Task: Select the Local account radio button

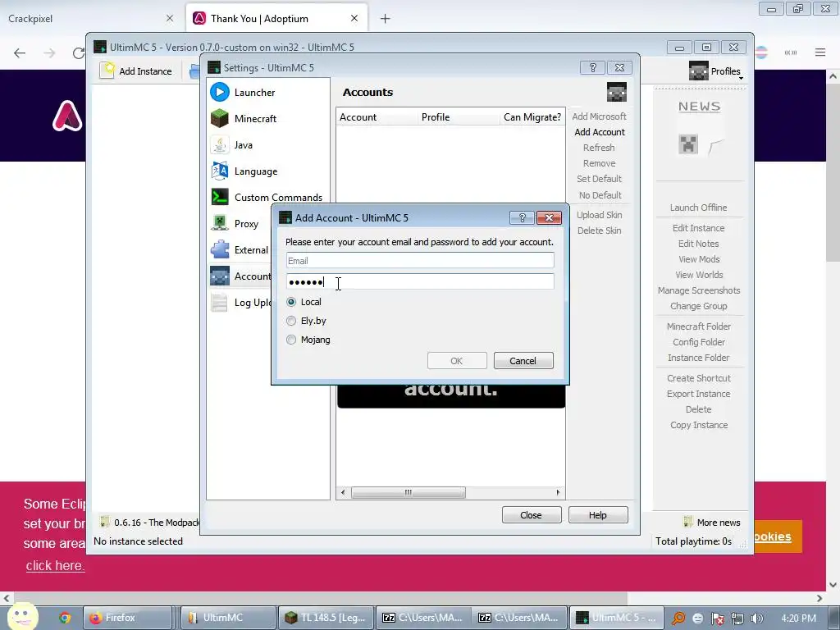Action: coord(291,302)
